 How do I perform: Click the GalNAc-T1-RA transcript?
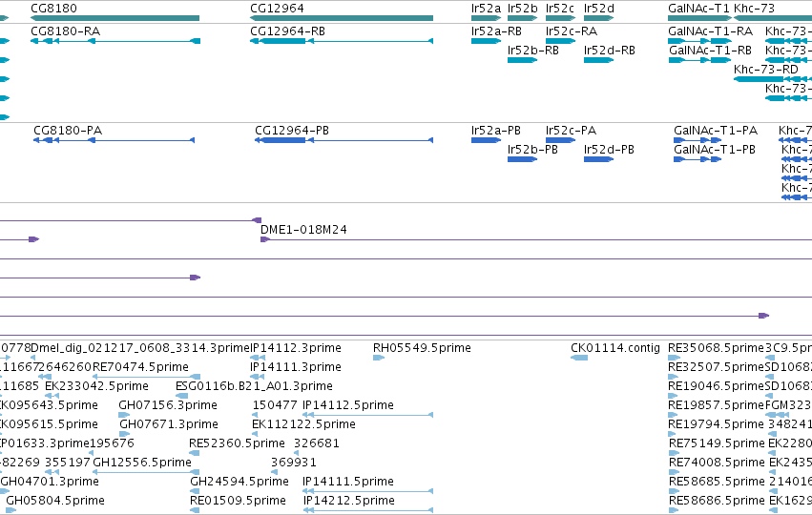pos(699,41)
